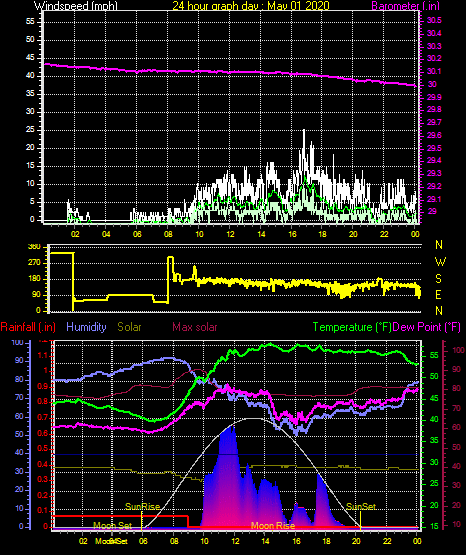Click the SunSet marker label
This screenshot has height=555, width=466.
point(361,507)
